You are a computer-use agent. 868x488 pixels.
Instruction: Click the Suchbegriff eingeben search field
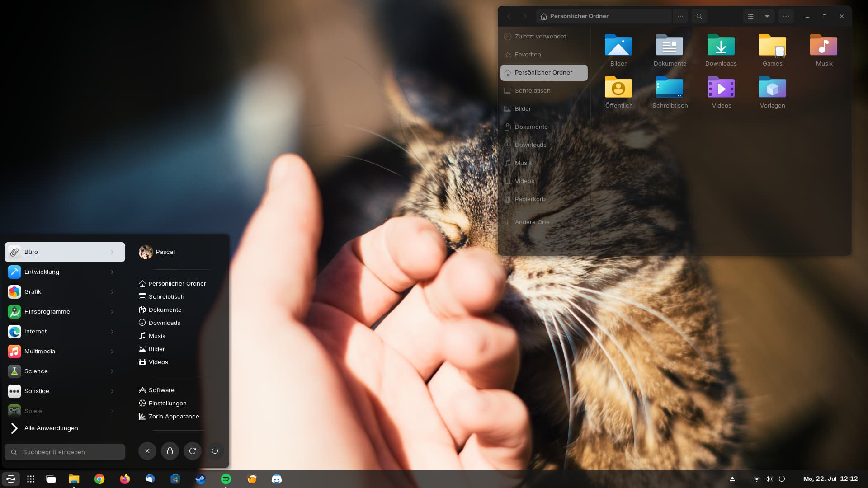pyautogui.click(x=65, y=452)
